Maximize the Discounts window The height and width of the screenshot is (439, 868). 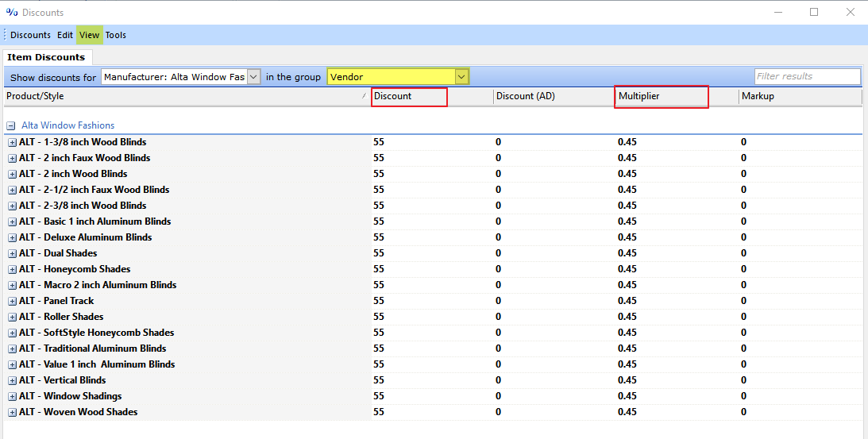tap(814, 12)
